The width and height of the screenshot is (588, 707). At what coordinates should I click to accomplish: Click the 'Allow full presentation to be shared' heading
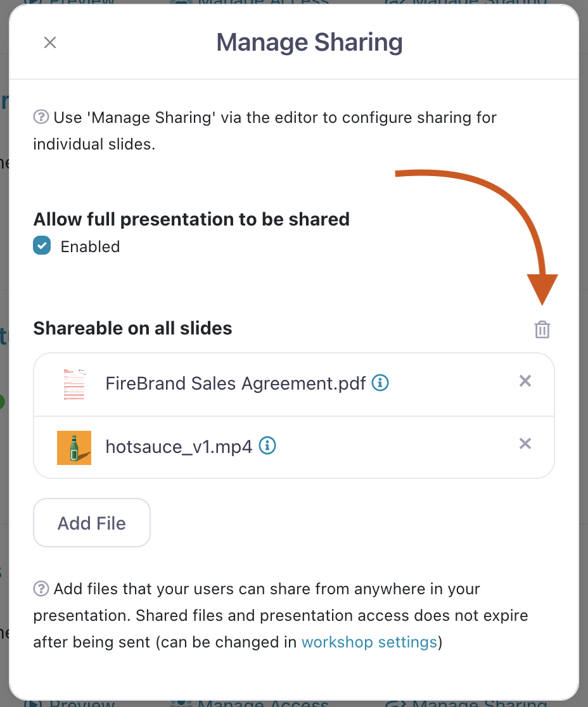[191, 219]
